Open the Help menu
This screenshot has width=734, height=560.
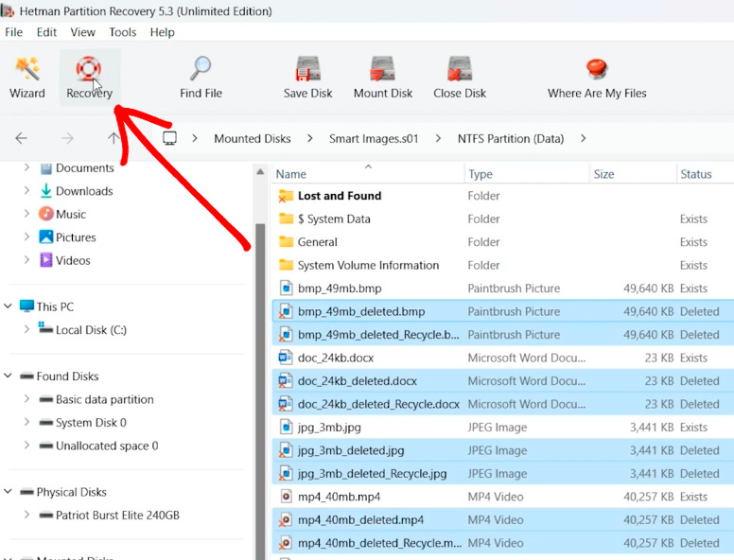click(162, 32)
